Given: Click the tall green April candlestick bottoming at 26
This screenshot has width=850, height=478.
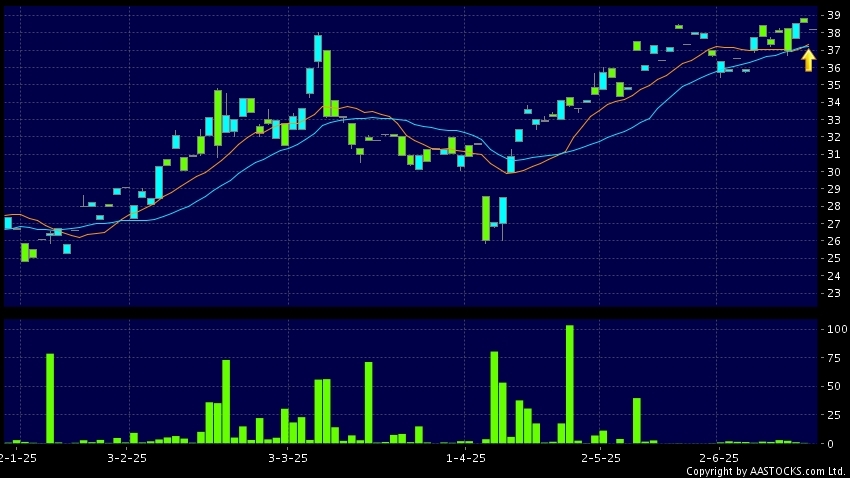Looking at the screenshot, I should 486,219.
